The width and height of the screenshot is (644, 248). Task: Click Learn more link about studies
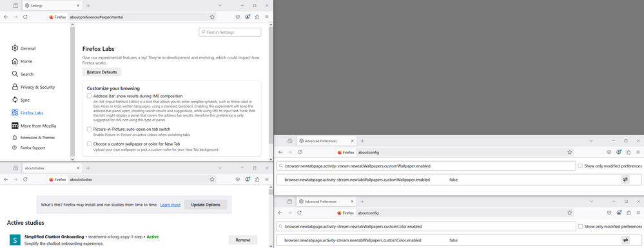point(170,204)
